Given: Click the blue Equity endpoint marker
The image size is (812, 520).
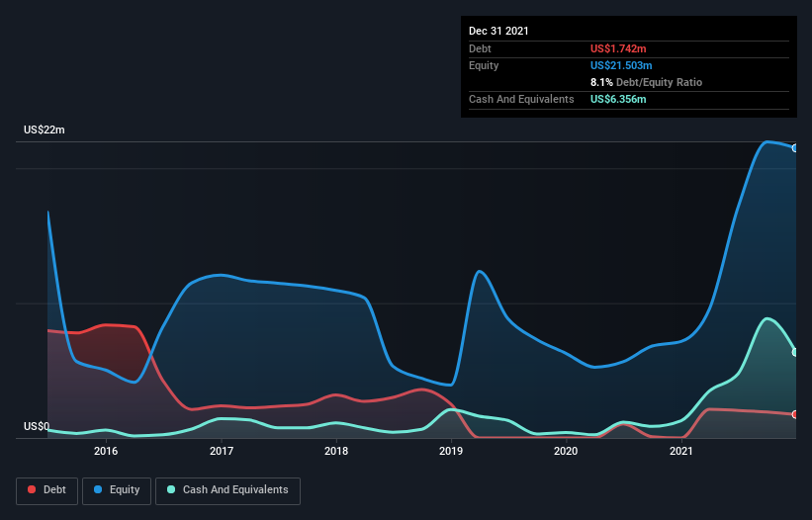Looking at the screenshot, I should (795, 148).
